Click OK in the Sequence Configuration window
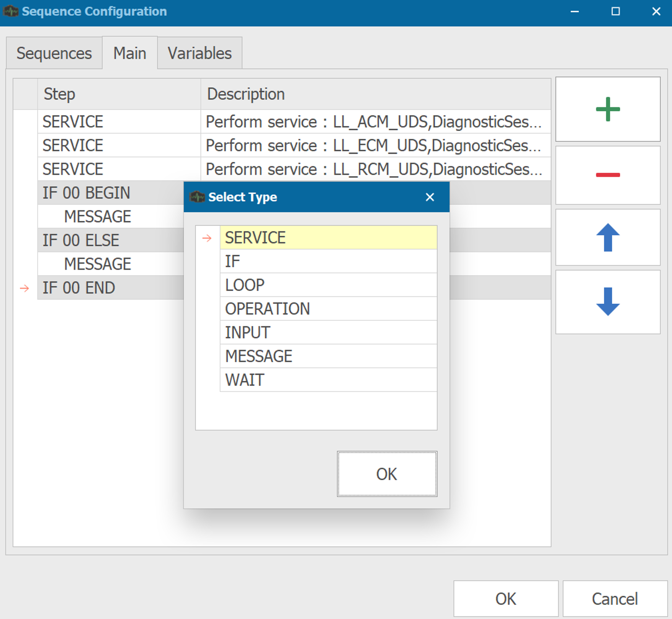The width and height of the screenshot is (672, 619). (506, 599)
